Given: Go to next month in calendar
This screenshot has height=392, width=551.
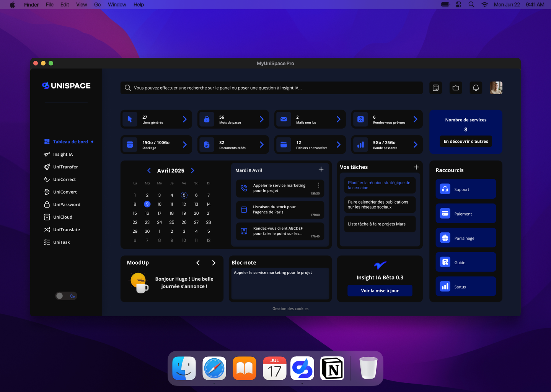Looking at the screenshot, I should coord(192,171).
